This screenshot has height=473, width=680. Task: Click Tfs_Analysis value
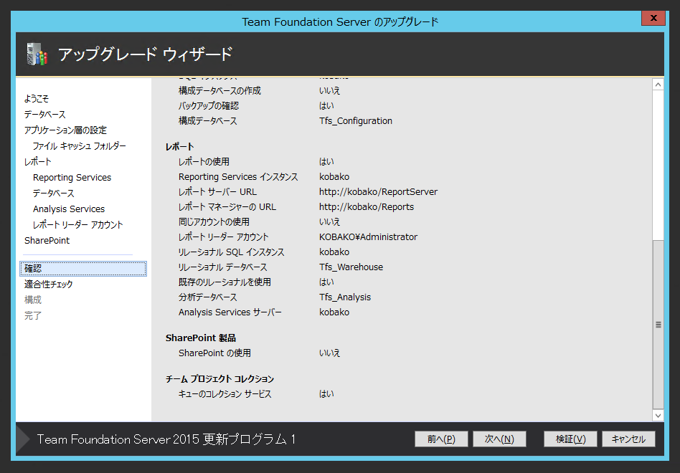pyautogui.click(x=345, y=297)
